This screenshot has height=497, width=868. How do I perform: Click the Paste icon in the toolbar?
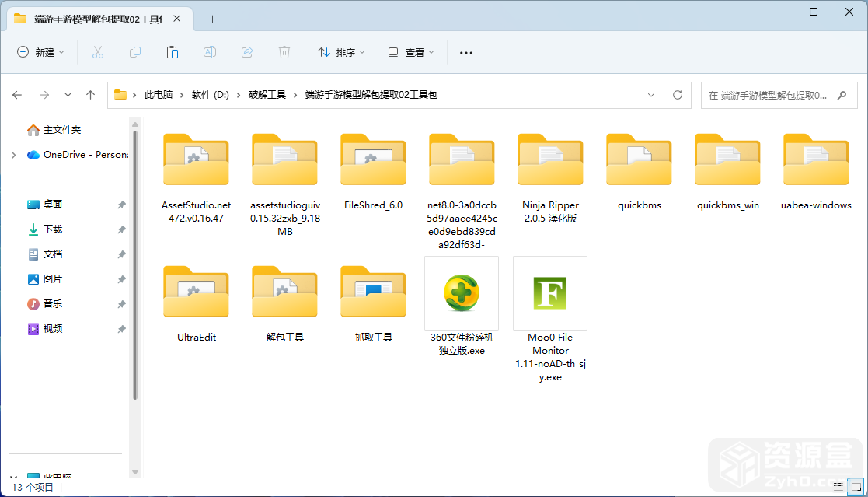tap(172, 52)
